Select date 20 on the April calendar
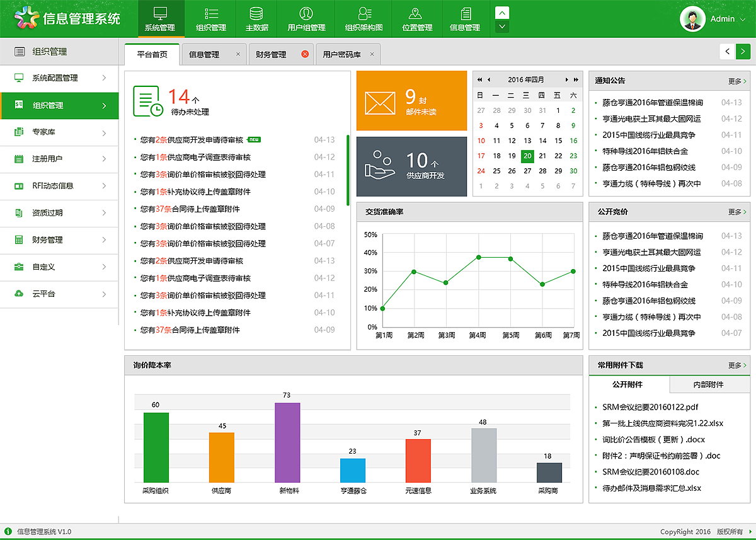Screen dimensions: 756x540 click(x=527, y=156)
